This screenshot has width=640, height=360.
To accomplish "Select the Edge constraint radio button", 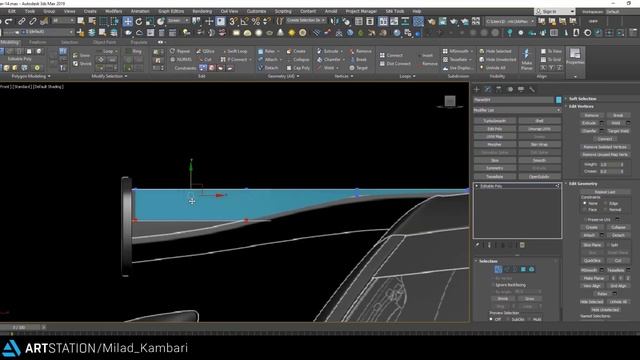I will point(606,203).
